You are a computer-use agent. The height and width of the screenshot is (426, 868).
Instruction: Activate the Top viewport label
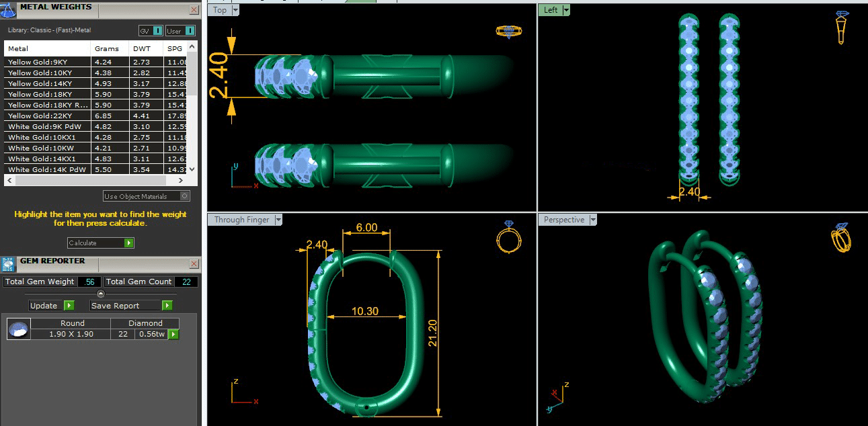tap(220, 10)
